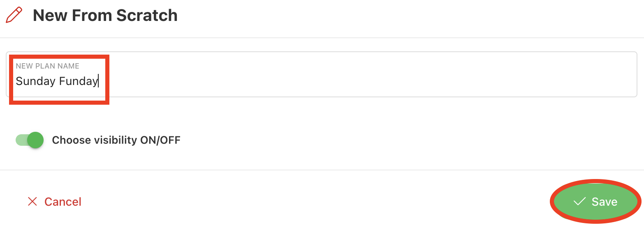Click the green knob of visibility toggle
This screenshot has height=225, width=644.
[35, 140]
